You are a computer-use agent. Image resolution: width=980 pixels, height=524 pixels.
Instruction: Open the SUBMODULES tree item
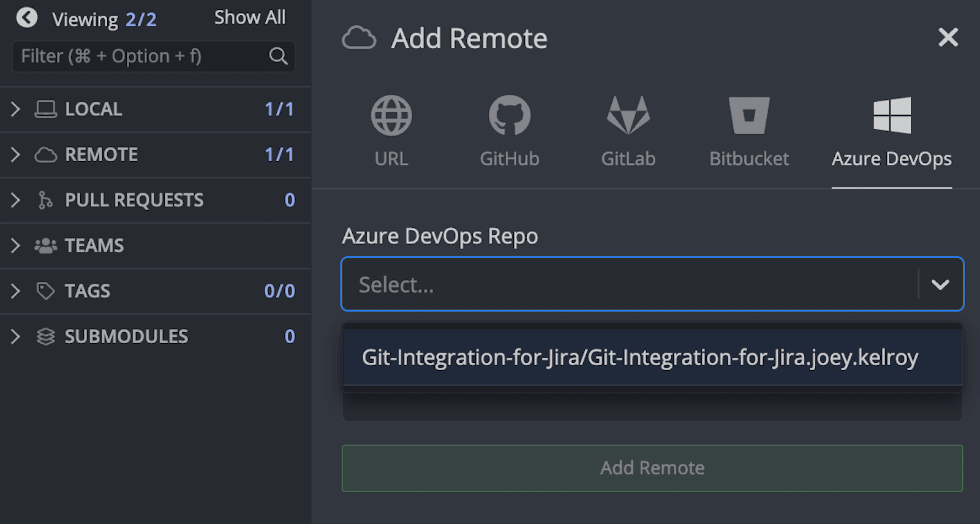coord(126,336)
